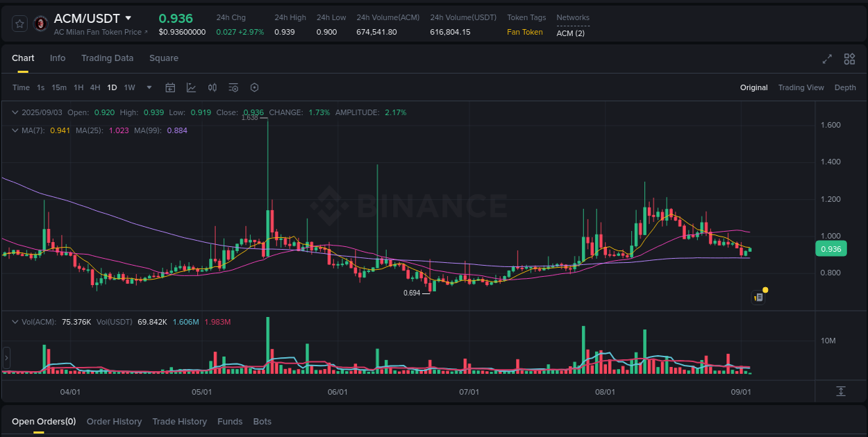Collapse the volume indicator row chevron
This screenshot has height=437, width=868.
click(14, 322)
